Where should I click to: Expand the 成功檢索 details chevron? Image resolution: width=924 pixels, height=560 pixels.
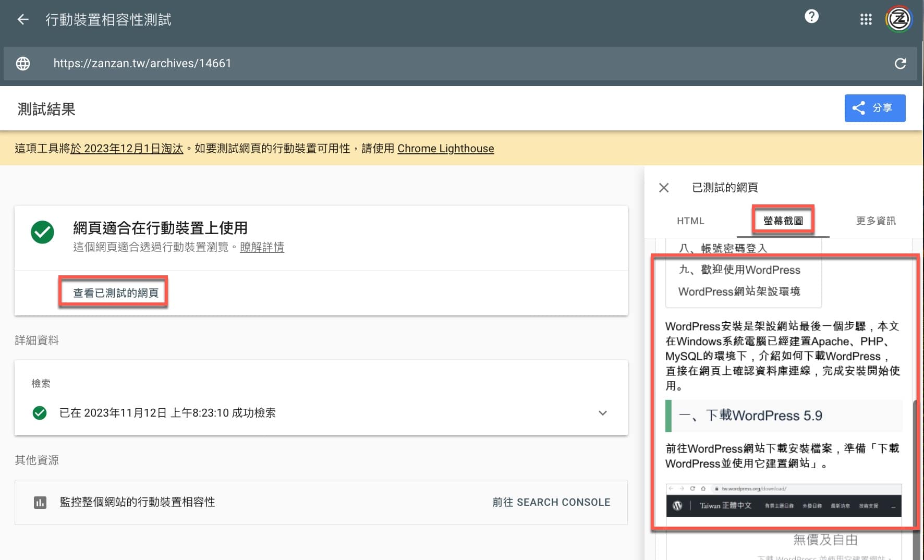[x=603, y=413]
